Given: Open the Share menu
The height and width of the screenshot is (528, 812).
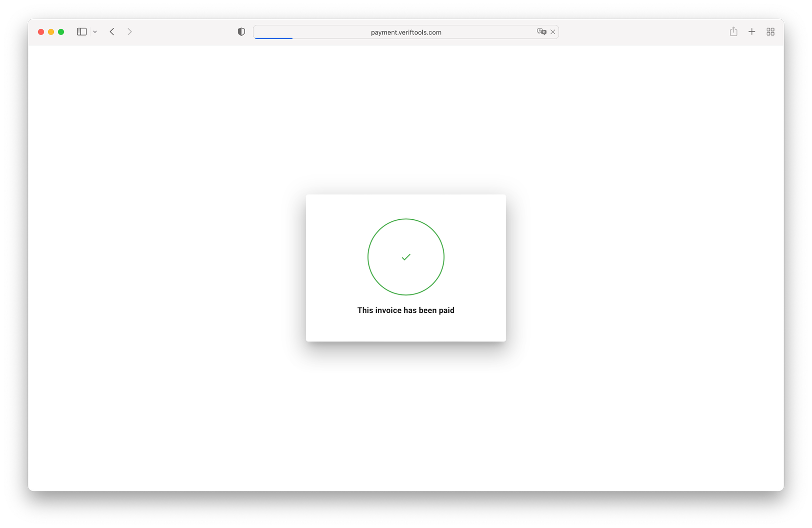Looking at the screenshot, I should click(733, 32).
